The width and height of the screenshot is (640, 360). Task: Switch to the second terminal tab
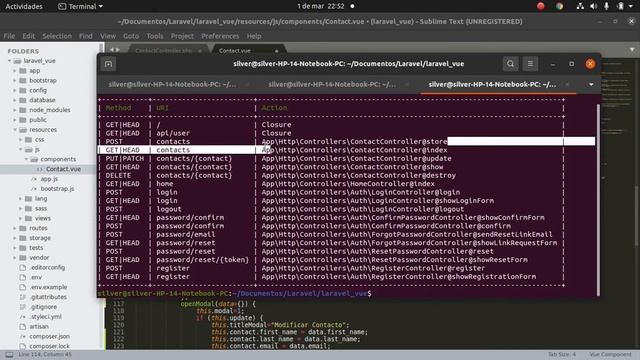[x=332, y=84]
